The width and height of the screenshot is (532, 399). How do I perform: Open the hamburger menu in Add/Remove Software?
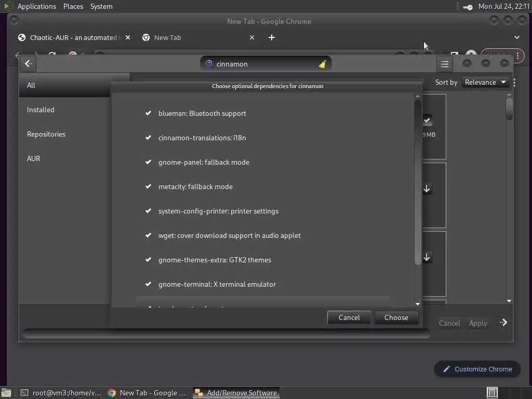click(x=445, y=64)
